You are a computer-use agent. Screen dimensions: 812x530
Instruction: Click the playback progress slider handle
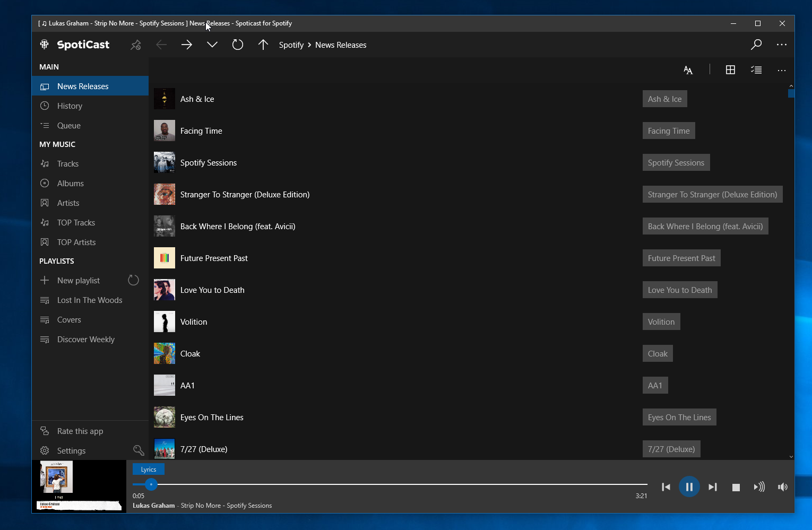click(x=151, y=484)
